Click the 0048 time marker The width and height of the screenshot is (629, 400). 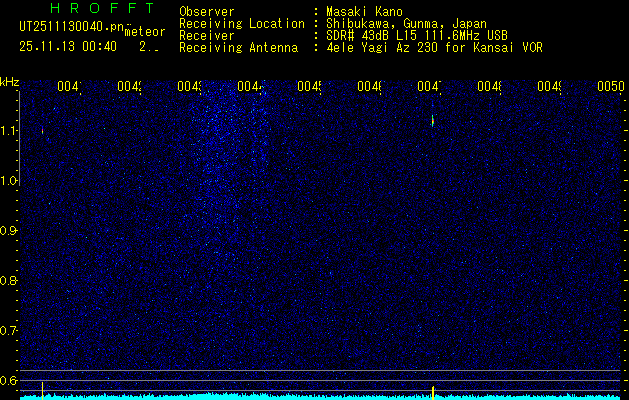[489, 87]
